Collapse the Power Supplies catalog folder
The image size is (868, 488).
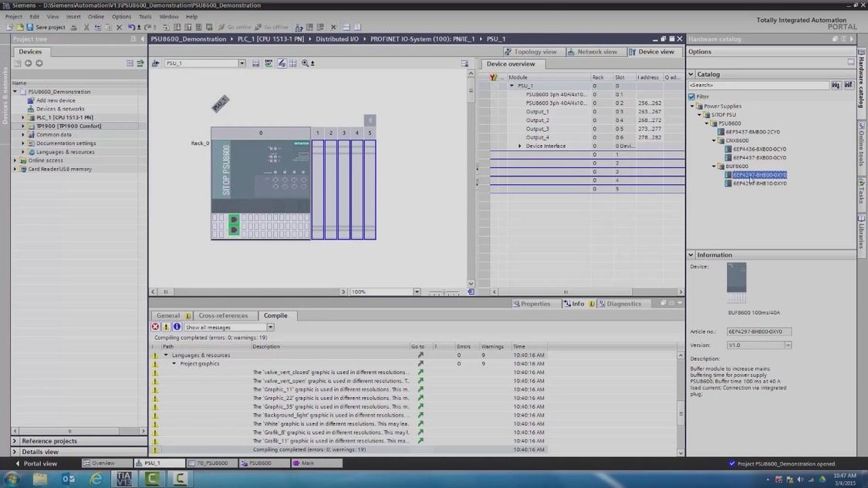point(692,106)
